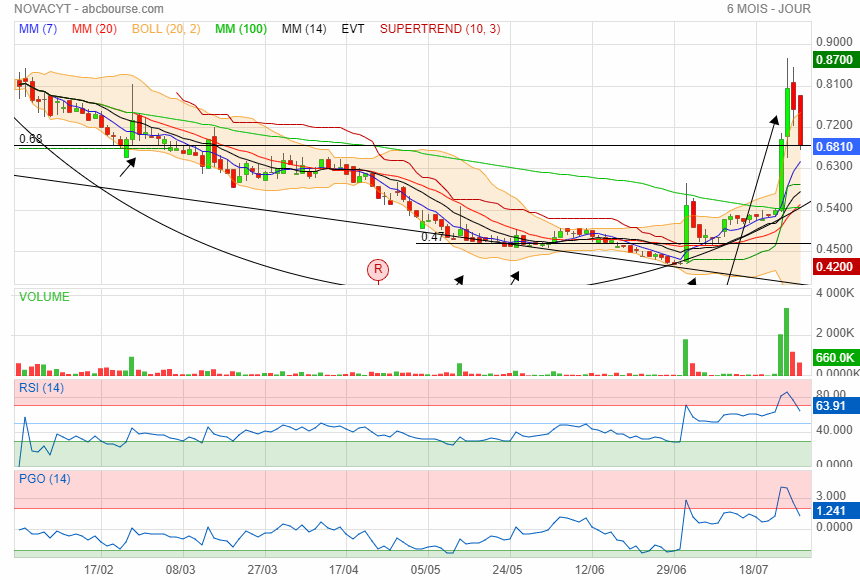Select the 0.6300 price axis value
The width and height of the screenshot is (860, 580).
coord(834,166)
